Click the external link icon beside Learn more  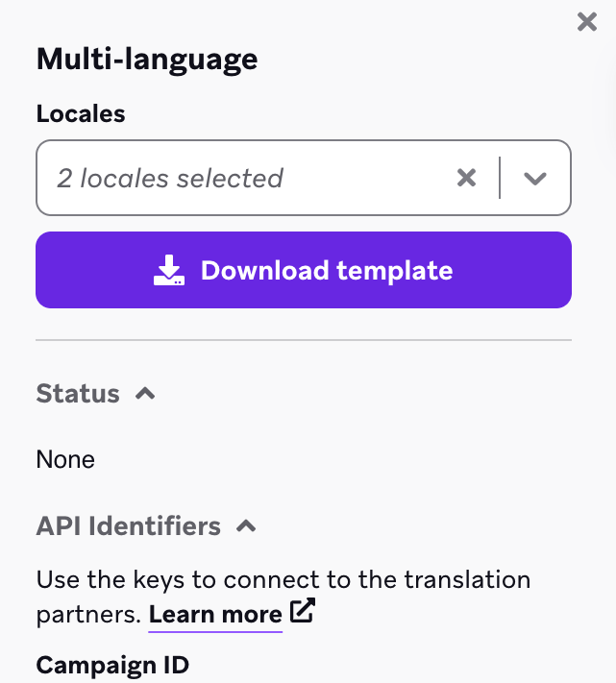coord(302,612)
